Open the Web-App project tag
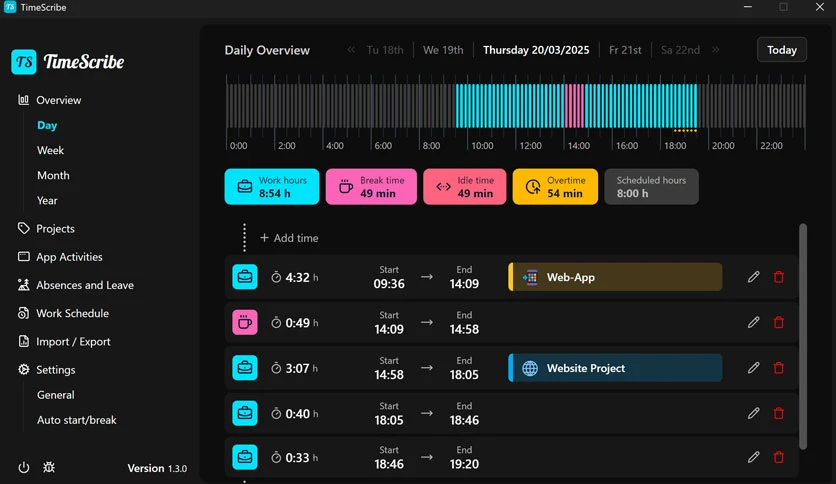 pyautogui.click(x=615, y=277)
